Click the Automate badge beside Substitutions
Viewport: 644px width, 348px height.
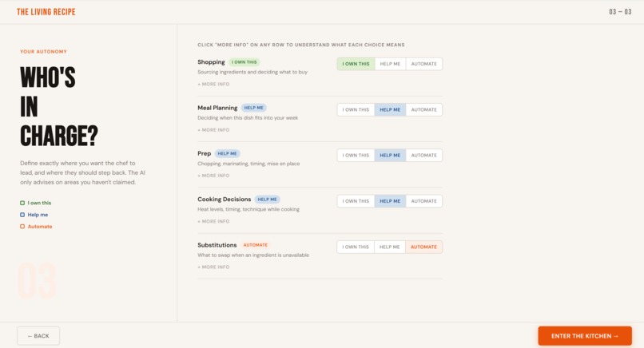(x=256, y=245)
